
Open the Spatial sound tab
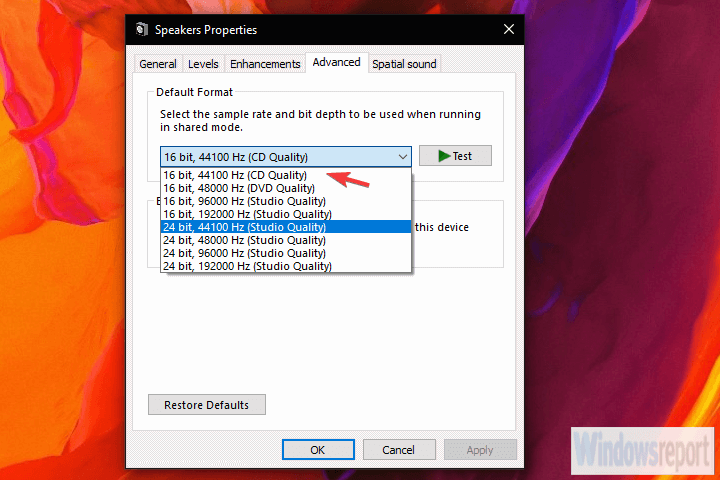click(404, 64)
